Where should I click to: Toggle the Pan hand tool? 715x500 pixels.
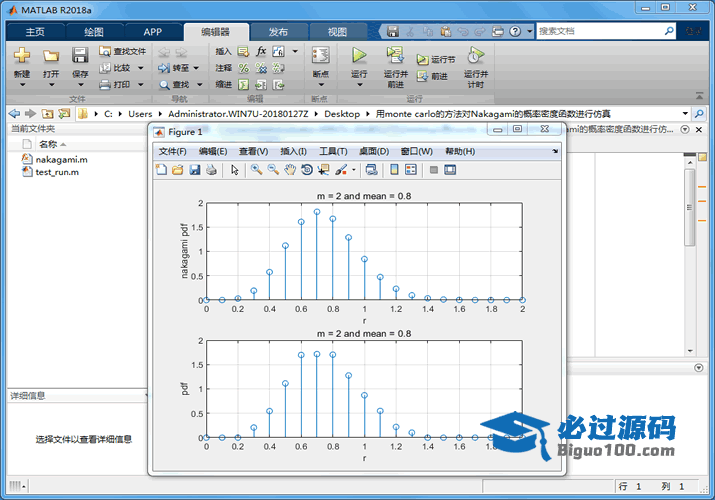coord(290,170)
